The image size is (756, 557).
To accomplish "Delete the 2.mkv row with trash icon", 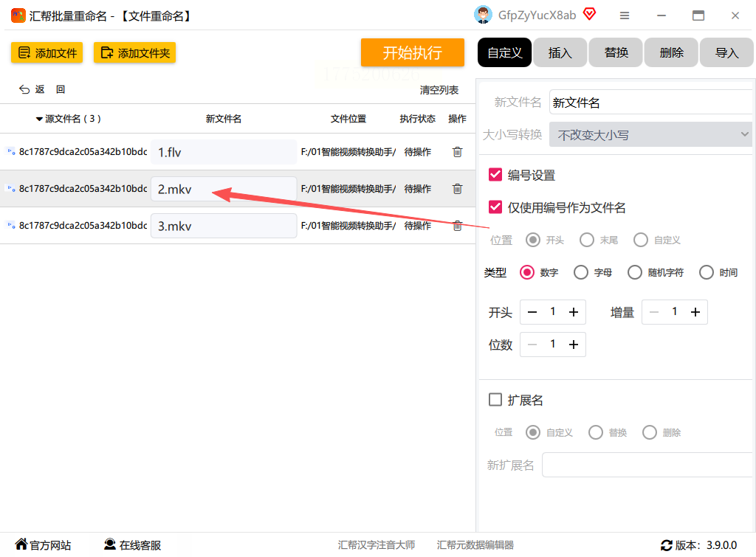I will click(457, 189).
